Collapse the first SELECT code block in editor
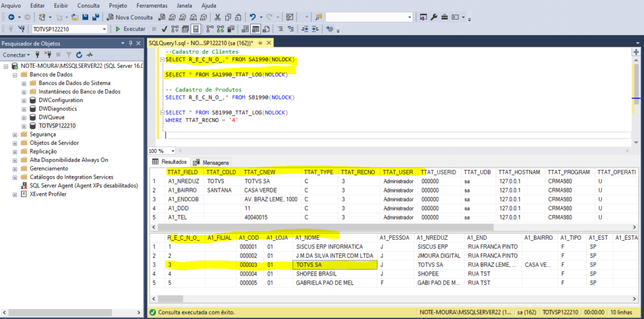 (x=162, y=59)
